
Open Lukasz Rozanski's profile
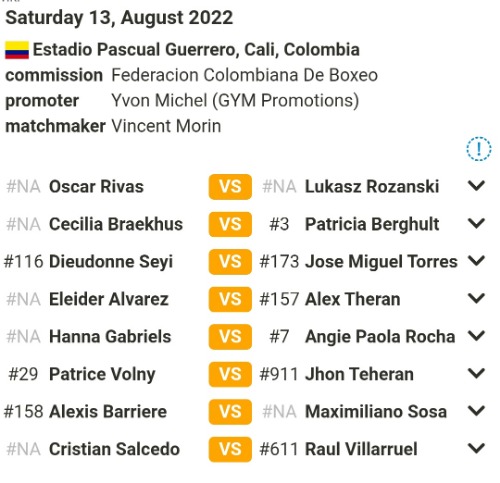(372, 187)
